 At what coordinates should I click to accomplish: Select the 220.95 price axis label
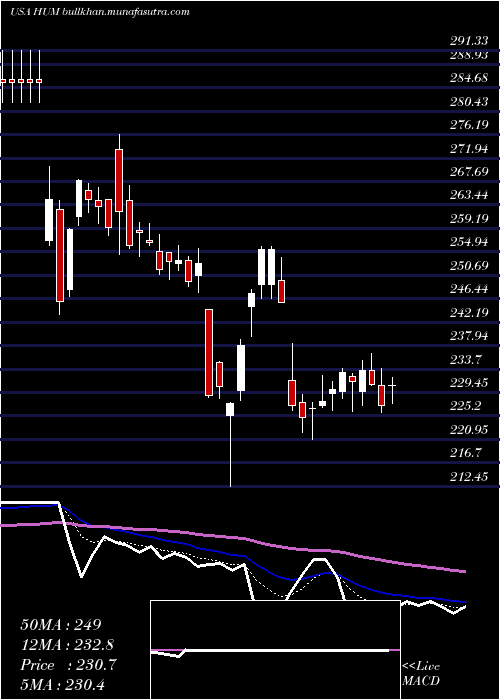(468, 430)
